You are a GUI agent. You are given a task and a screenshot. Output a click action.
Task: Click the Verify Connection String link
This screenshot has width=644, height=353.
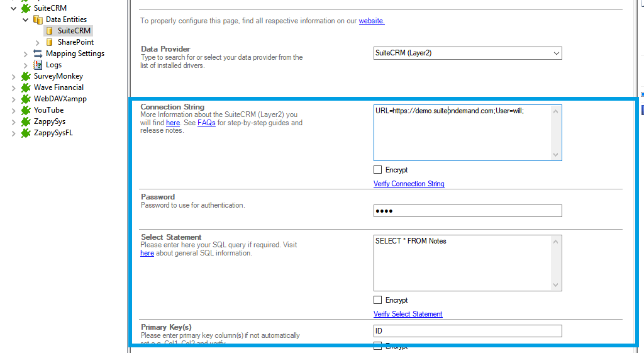[409, 184]
